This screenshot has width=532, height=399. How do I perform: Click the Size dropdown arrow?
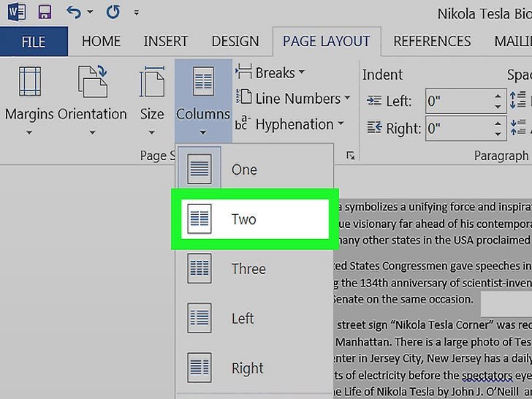click(x=152, y=132)
